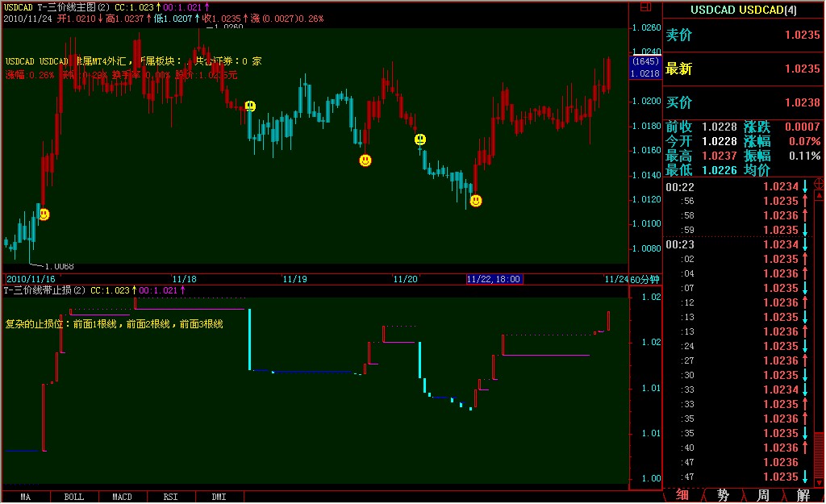This screenshot has width=826, height=504.
Task: Click the 卖价 sell price row
Action: click(x=743, y=35)
